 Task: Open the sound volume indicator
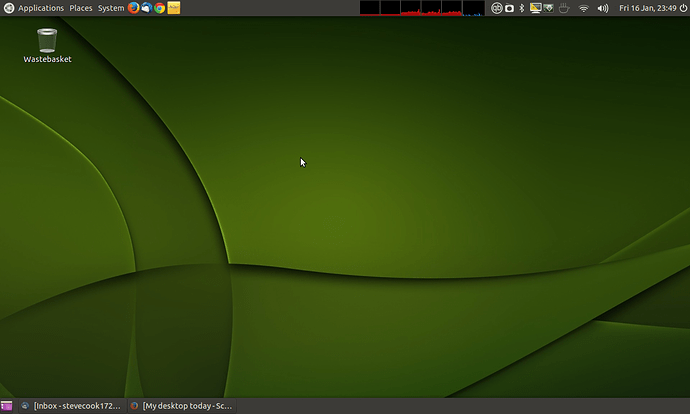pos(603,8)
